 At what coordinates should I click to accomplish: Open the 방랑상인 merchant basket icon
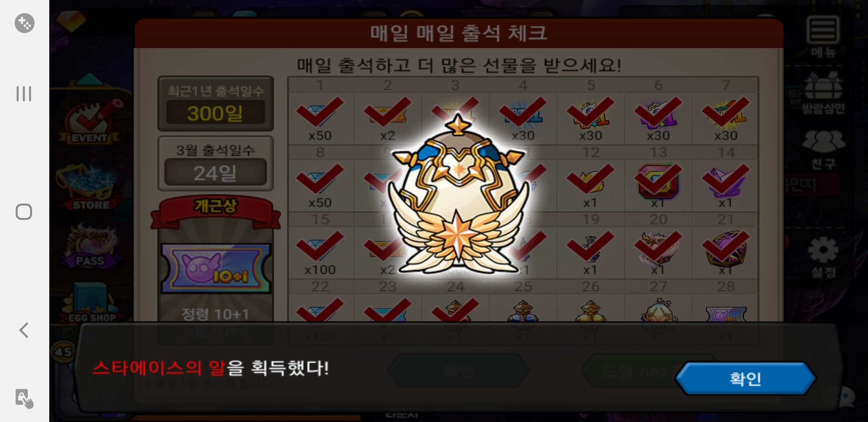point(823,93)
